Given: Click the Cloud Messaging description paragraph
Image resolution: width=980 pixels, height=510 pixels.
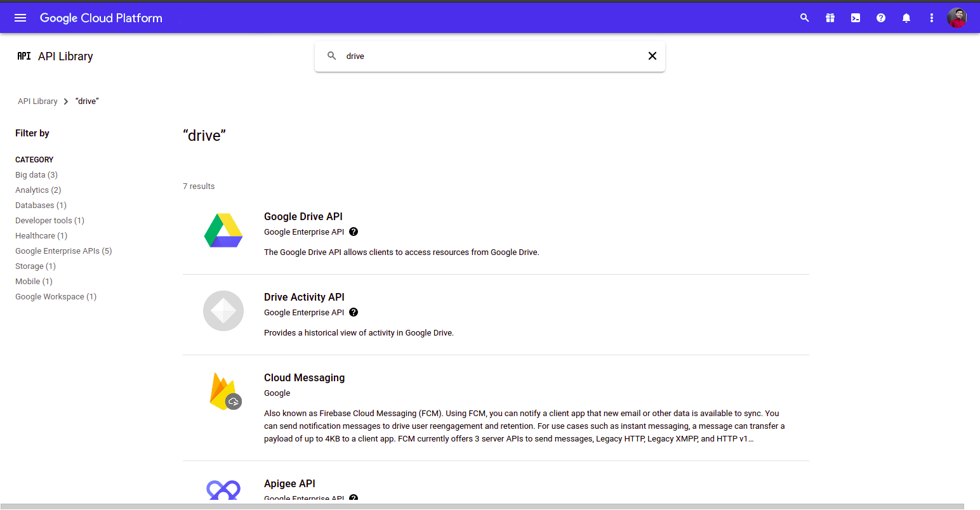Looking at the screenshot, I should pos(524,426).
